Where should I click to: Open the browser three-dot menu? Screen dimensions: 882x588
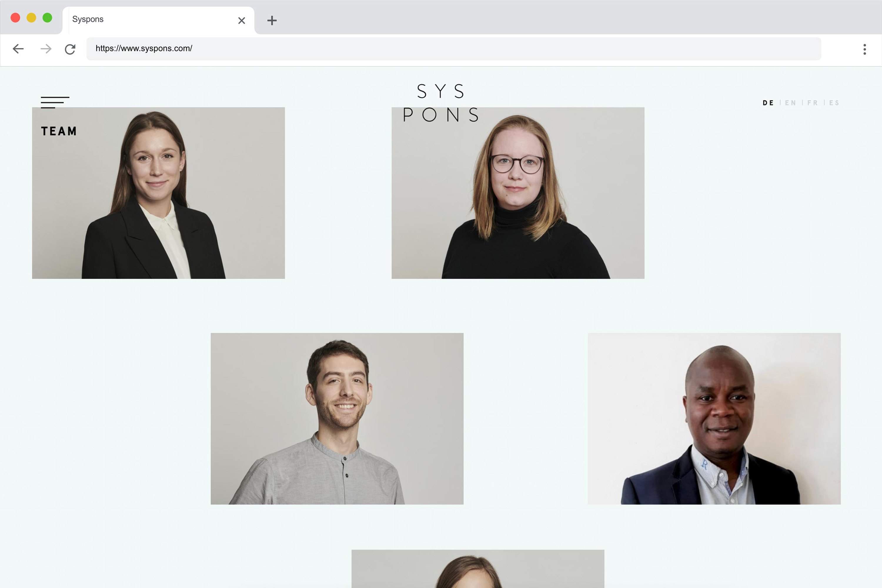pos(864,49)
